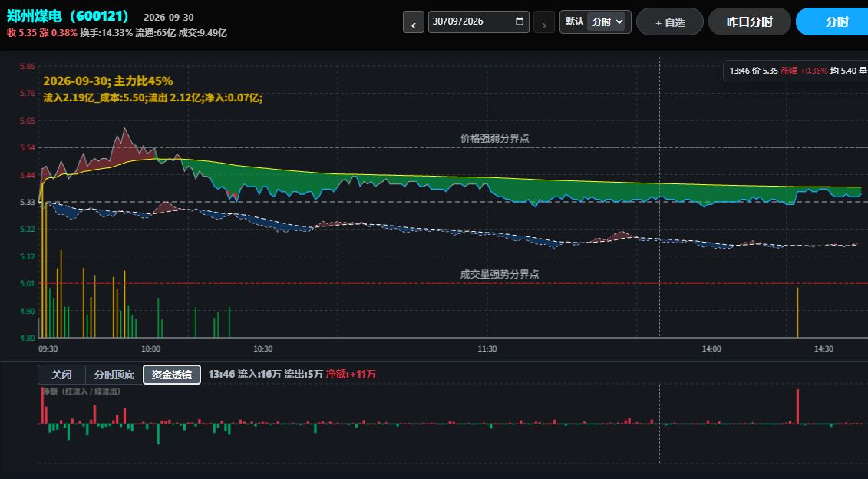Click the 5.86 price axis label
The width and height of the screenshot is (868, 479).
(28, 67)
